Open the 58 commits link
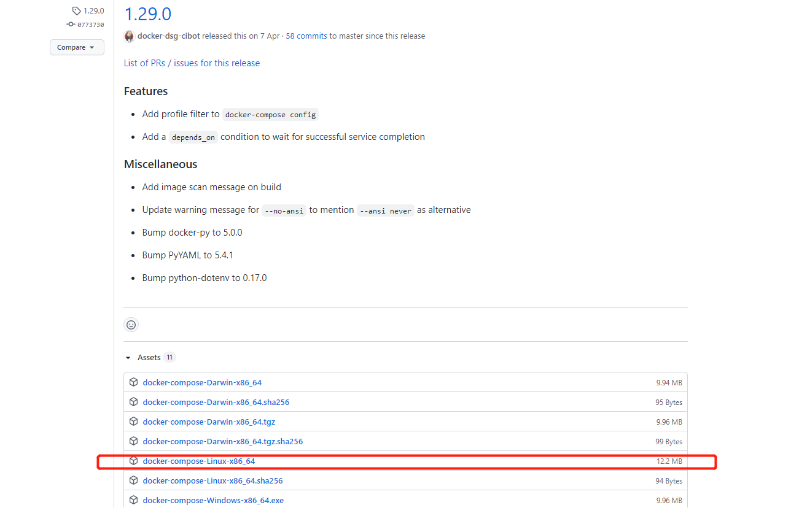The height and width of the screenshot is (532, 791). pyautogui.click(x=306, y=36)
